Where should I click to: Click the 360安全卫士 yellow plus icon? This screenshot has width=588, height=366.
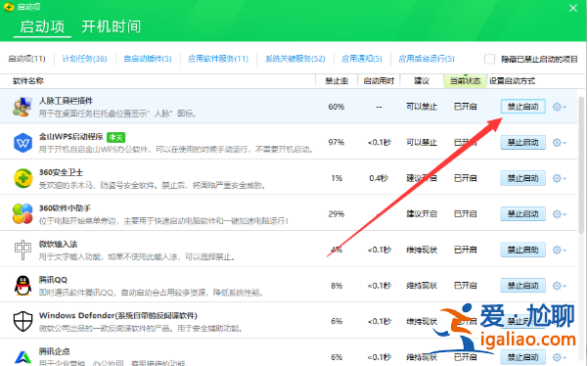[23, 178]
